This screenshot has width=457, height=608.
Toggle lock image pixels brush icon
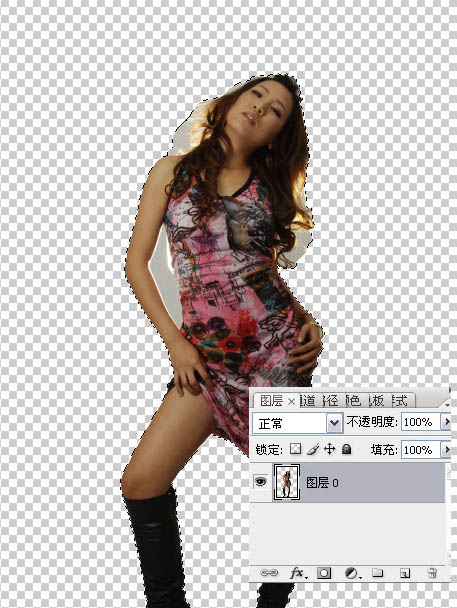312,449
